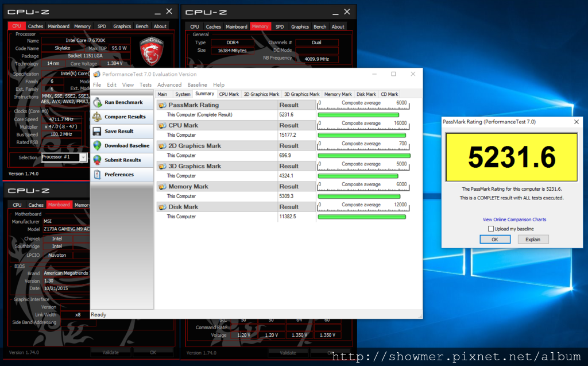588x366 pixels.
Task: Open Bench tab in top-left CPU-Z window
Action: click(142, 26)
